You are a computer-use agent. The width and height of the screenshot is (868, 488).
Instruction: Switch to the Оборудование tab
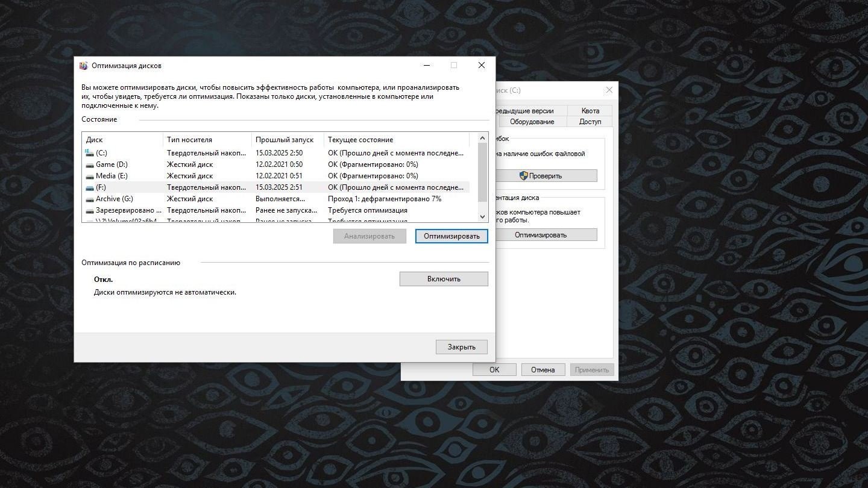pos(532,122)
